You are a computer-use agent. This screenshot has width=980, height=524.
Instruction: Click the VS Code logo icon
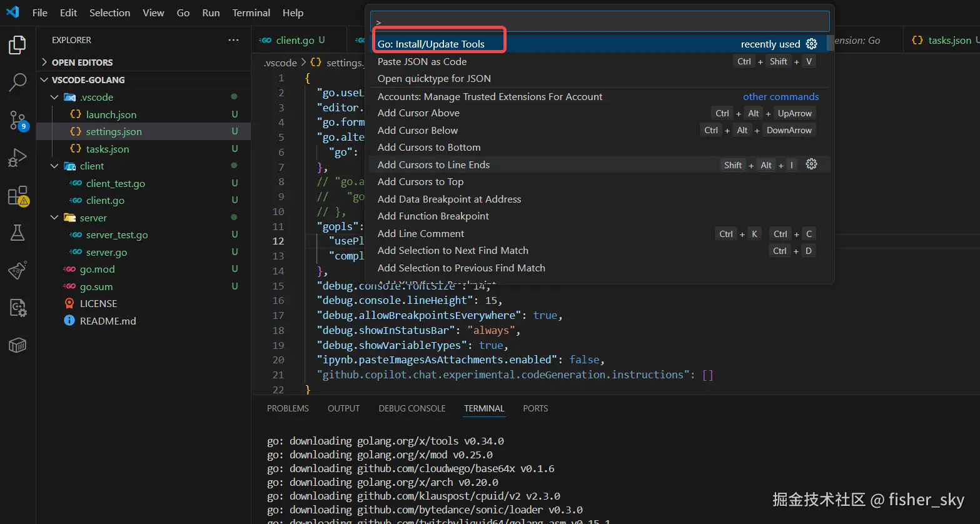[13, 12]
